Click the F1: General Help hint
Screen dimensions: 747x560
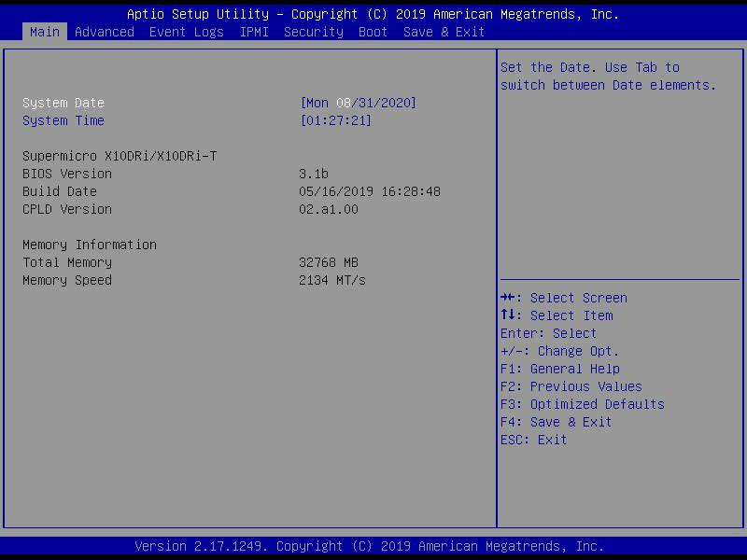pyautogui.click(x=559, y=369)
